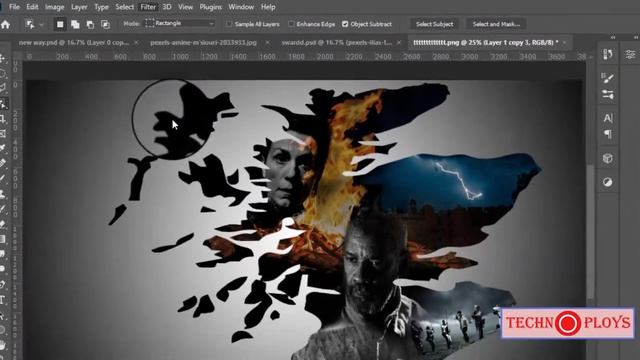
Task: Open the History panel icon
Action: (x=608, y=54)
